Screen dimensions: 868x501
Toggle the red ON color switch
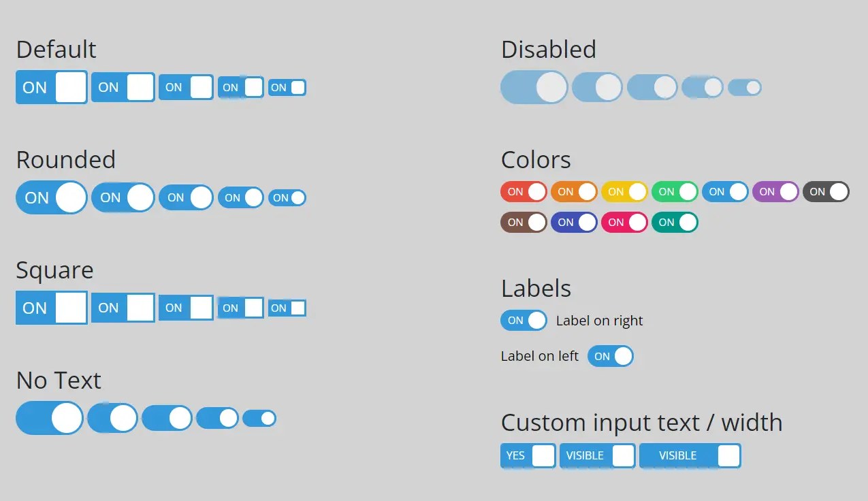click(x=523, y=192)
